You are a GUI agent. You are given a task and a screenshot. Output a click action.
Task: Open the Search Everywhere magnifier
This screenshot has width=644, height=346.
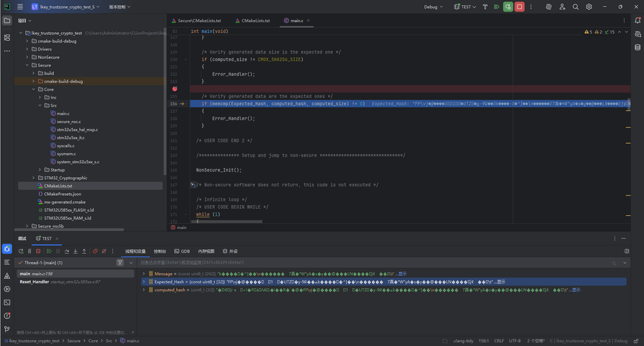click(576, 7)
